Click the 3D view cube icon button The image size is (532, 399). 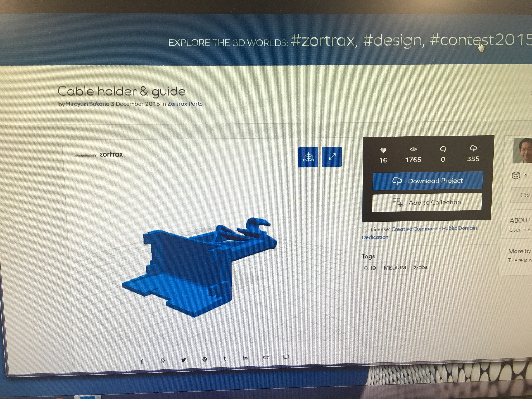(308, 157)
